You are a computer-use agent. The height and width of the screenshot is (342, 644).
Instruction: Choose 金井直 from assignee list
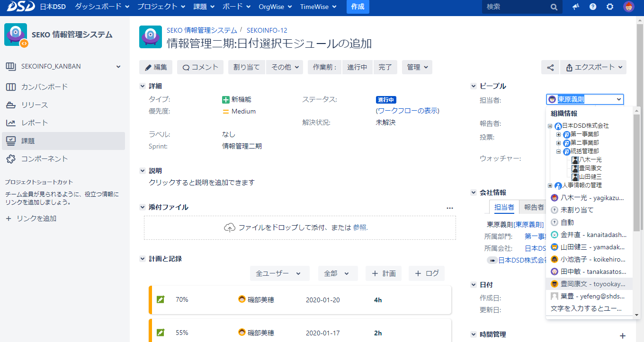(590, 235)
